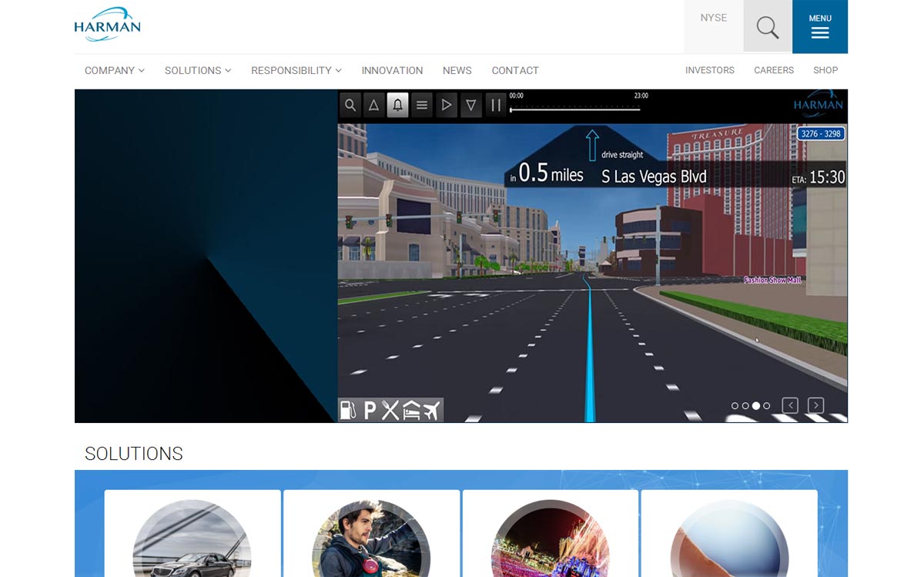
Task: Click the list lines icon in the map toolbar
Action: pos(422,106)
